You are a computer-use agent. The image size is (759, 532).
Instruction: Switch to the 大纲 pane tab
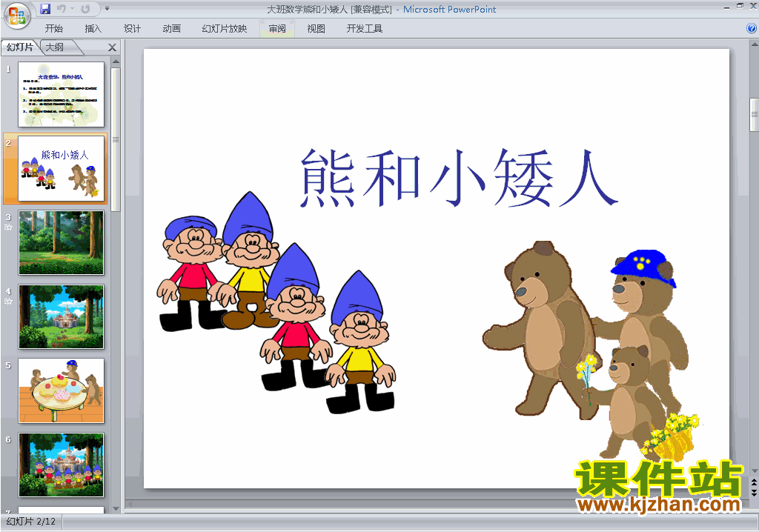click(x=55, y=47)
